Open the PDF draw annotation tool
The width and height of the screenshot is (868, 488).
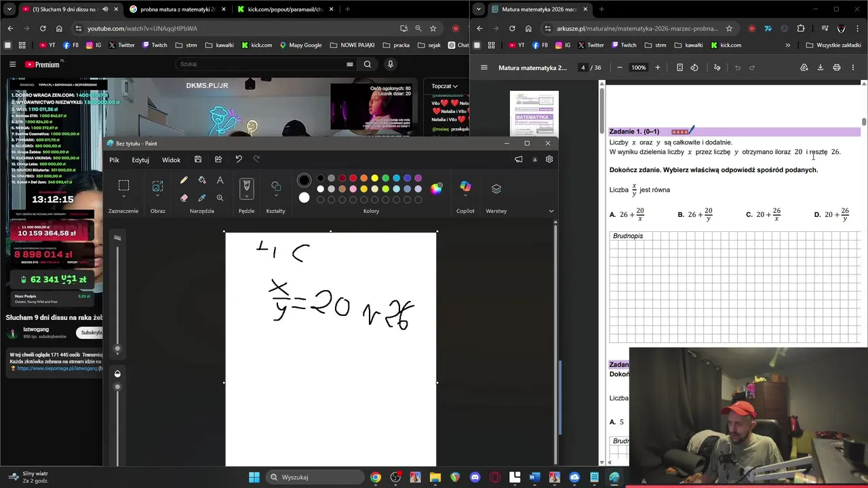click(x=717, y=68)
